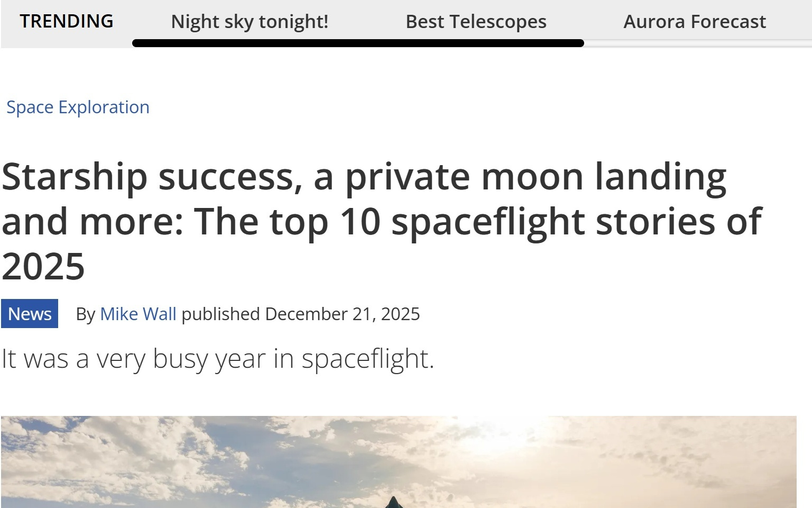Click the TRENDING label
Viewport: 812px width, 508px height.
(x=67, y=21)
